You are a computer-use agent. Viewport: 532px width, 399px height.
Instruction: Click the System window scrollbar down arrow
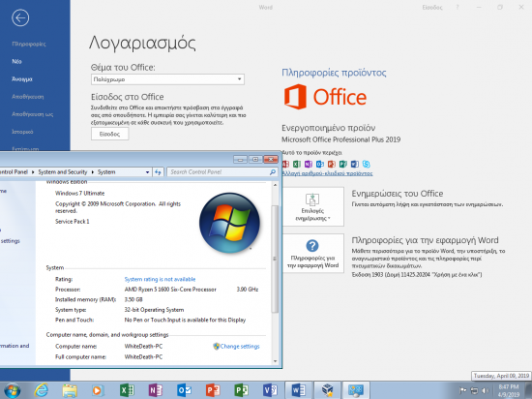pos(275,361)
